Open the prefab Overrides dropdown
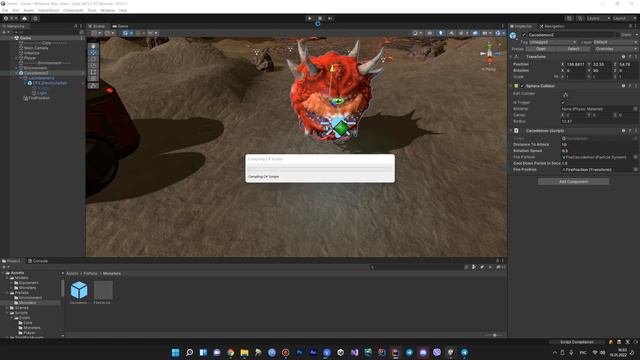640x360 pixels. coord(616,49)
